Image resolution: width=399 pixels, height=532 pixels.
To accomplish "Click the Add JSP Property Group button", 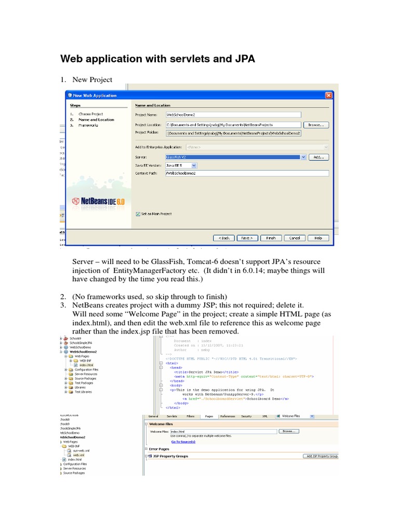I will pyautogui.click(x=321, y=456).
